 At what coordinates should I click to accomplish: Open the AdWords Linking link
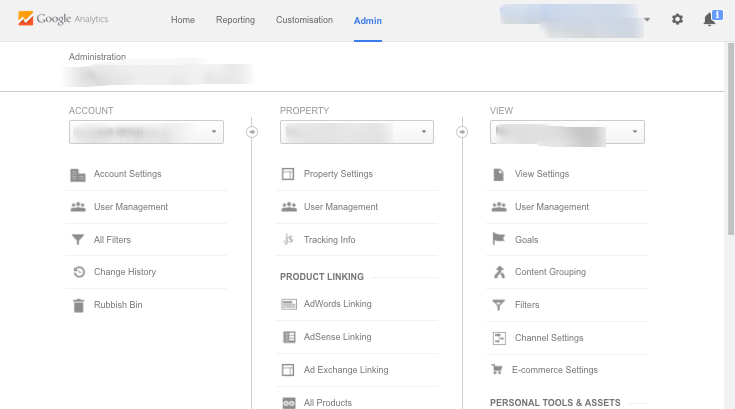coord(337,304)
